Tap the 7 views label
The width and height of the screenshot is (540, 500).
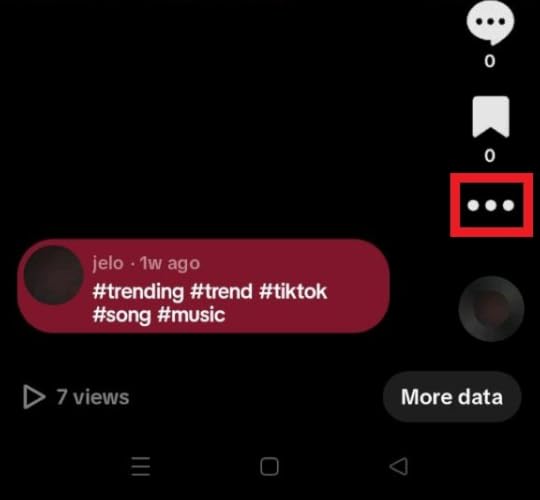93,397
